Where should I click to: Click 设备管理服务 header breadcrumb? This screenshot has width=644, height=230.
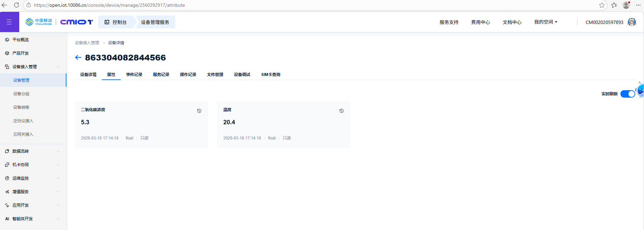click(x=155, y=22)
